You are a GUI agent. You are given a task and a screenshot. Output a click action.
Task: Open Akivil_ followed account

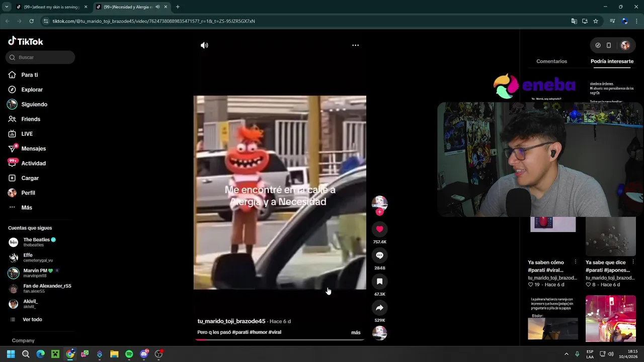[30, 304]
